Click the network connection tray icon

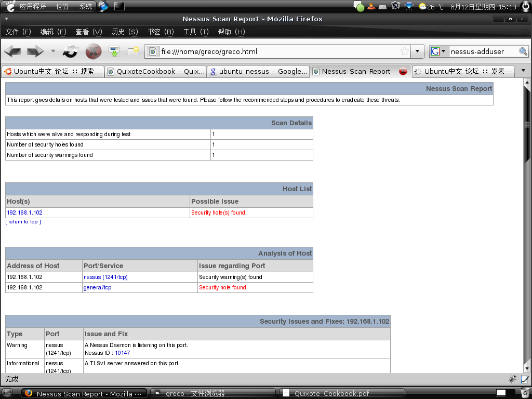click(409, 6)
